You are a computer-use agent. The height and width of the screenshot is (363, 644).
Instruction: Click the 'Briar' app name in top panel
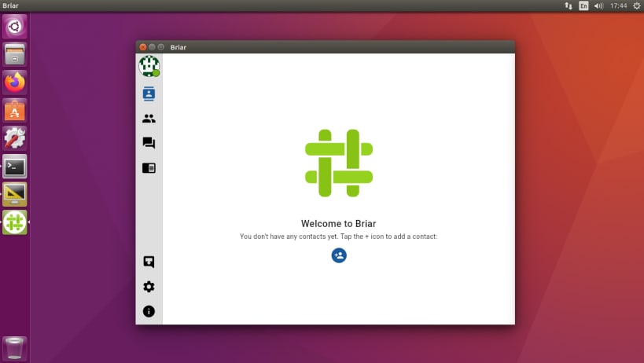10,5
